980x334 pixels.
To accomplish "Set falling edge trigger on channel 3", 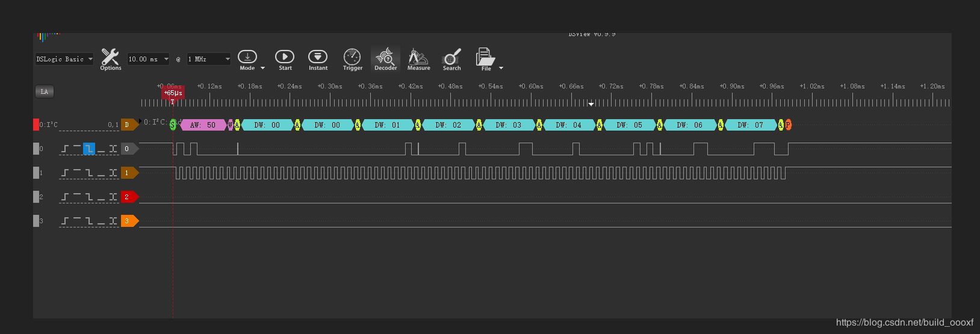I will 89,221.
